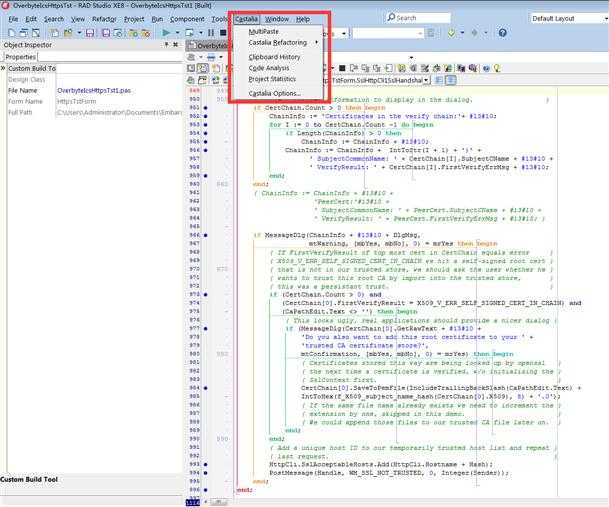Open the Window menu
The width and height of the screenshot is (609, 507).
277,19
